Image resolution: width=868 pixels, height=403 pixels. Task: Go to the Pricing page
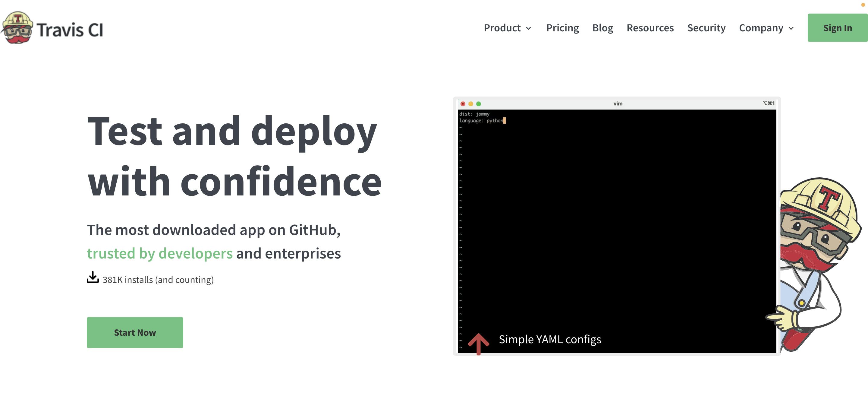pos(562,28)
